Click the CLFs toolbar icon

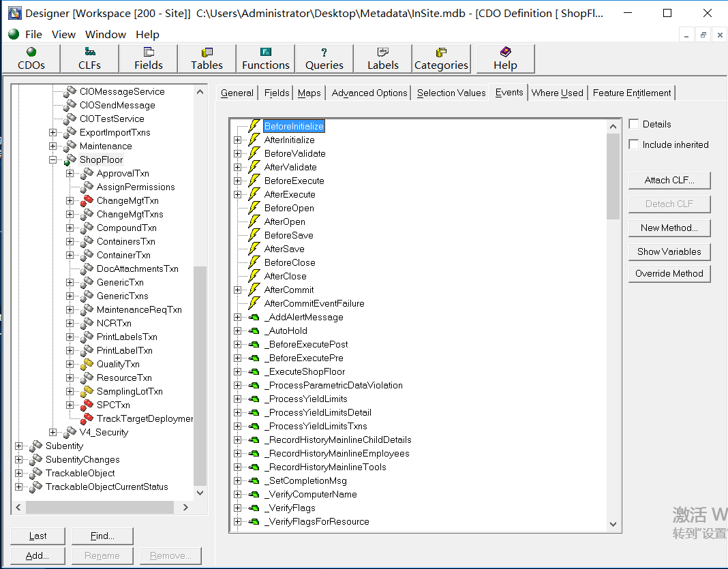(89, 59)
